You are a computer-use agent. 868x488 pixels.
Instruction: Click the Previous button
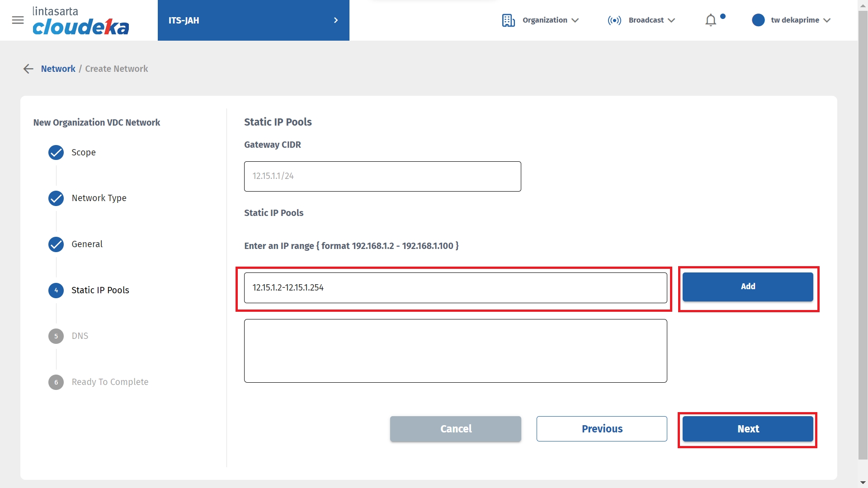(x=602, y=429)
